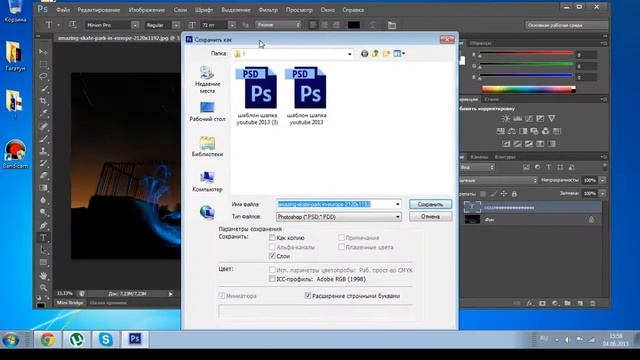Viewport: 640px width, 360px height.
Task: Toggle 'Исп. параметры цветопробы' checkbox
Action: pyautogui.click(x=272, y=270)
